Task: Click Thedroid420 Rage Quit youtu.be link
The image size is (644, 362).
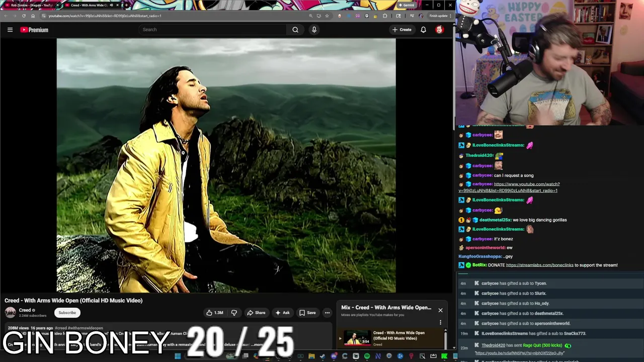Action: [x=519, y=352]
